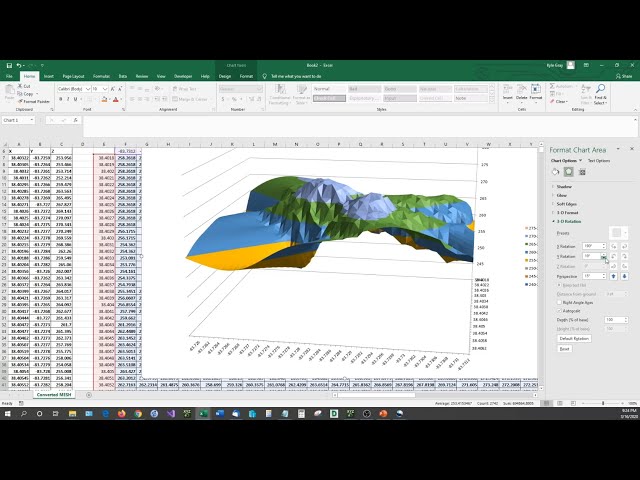Open the File tab
Screen dimensions: 640x480
point(9,76)
